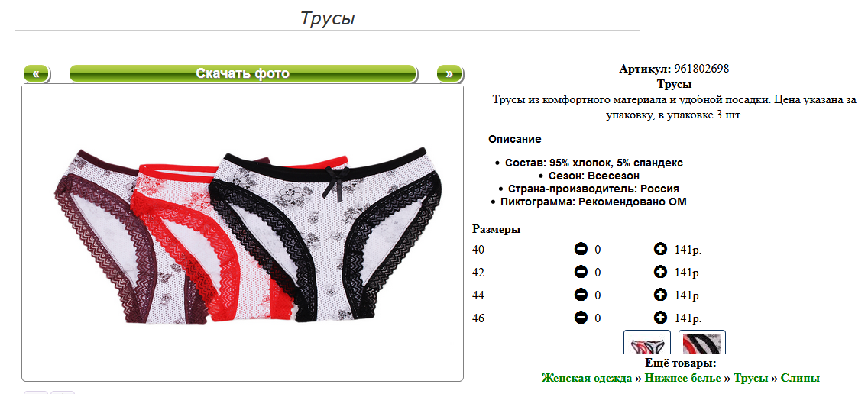This screenshot has width=868, height=394.
Task: Click minus icon for size 42
Action: [581, 273]
